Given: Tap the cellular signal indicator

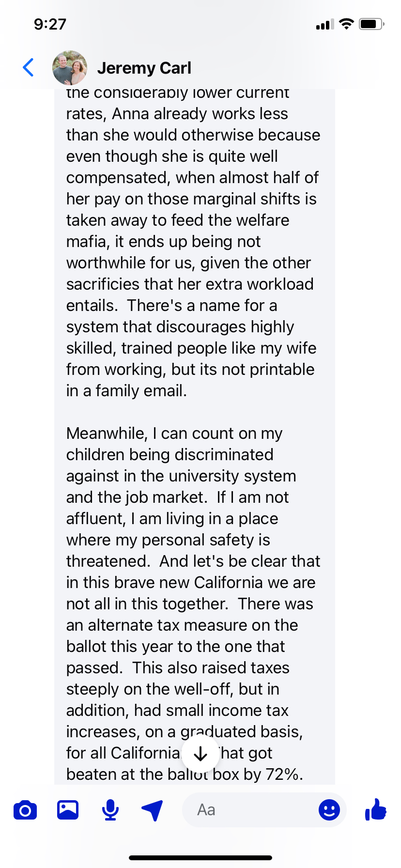Looking at the screenshot, I should (x=324, y=24).
